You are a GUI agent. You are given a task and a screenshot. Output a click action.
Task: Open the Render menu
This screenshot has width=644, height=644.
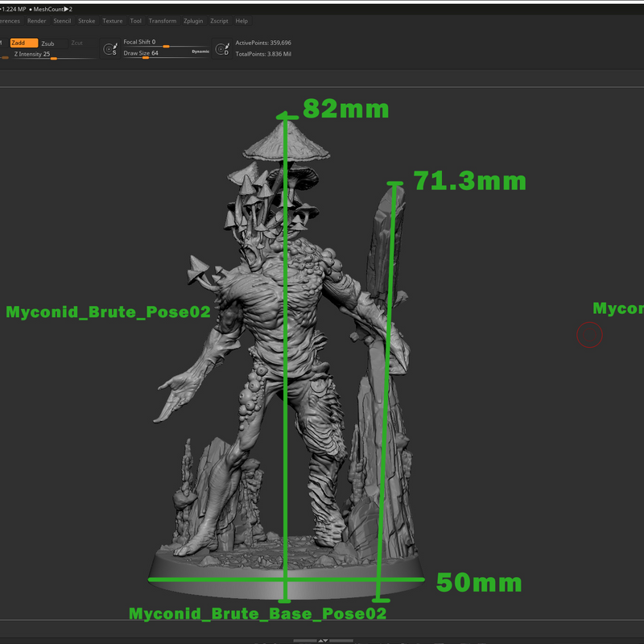(x=36, y=21)
